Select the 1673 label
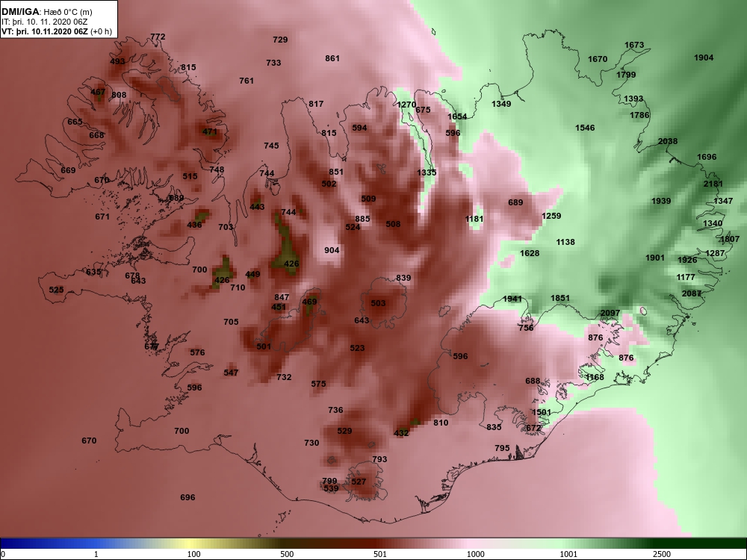The height and width of the screenshot is (560, 747). 634,45
